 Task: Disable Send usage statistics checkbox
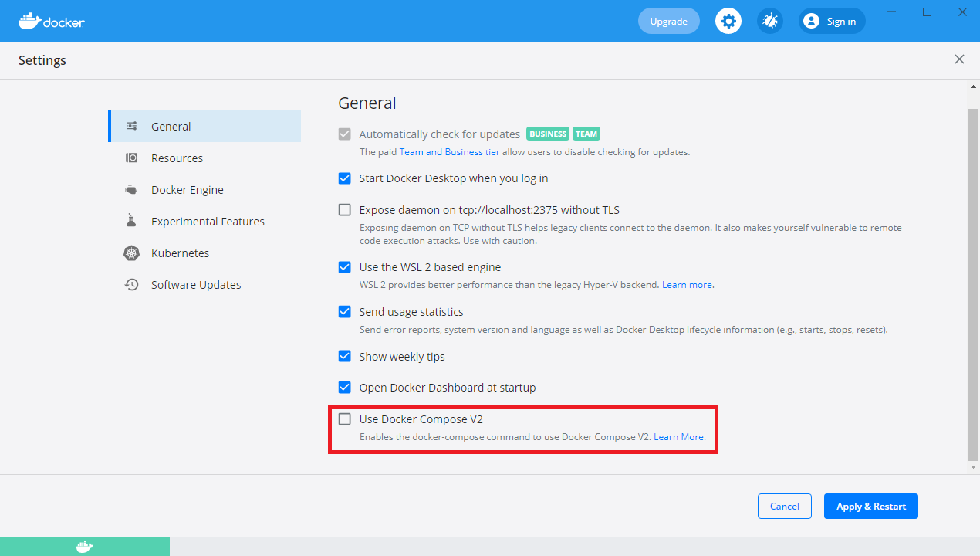pyautogui.click(x=345, y=312)
